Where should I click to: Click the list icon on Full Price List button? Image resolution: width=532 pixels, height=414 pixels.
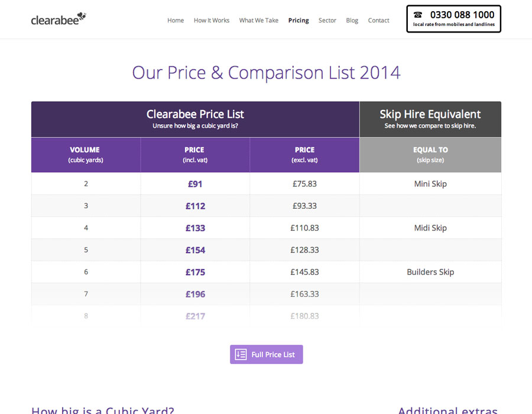point(241,354)
